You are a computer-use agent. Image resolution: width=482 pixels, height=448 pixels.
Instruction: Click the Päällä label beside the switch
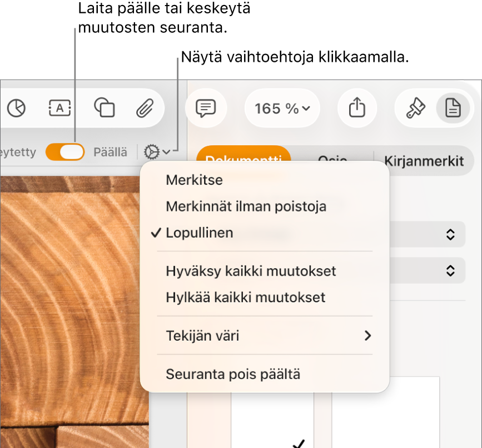[110, 152]
